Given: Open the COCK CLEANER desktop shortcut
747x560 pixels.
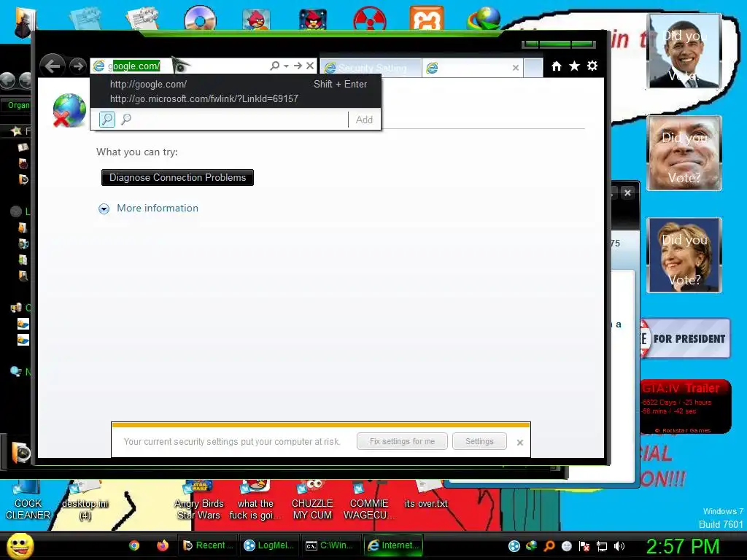Looking at the screenshot, I should 28,501.
